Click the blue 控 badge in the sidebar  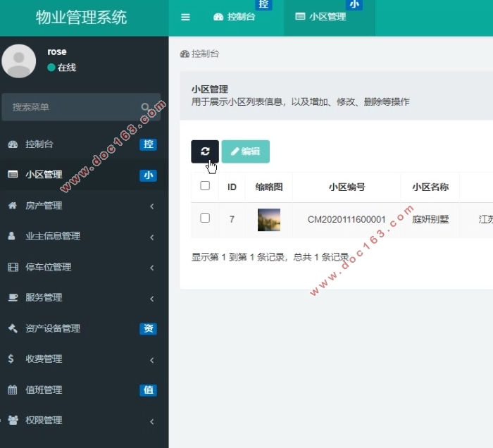click(x=148, y=144)
